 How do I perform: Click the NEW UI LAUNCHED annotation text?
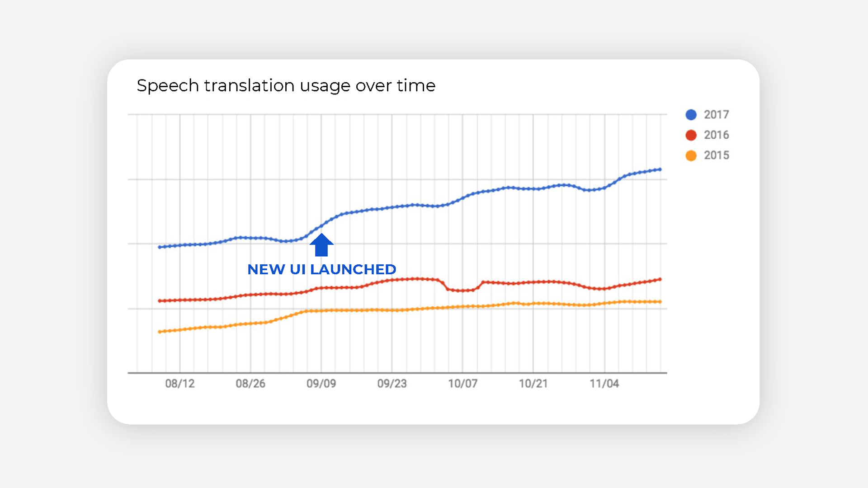pyautogui.click(x=321, y=269)
